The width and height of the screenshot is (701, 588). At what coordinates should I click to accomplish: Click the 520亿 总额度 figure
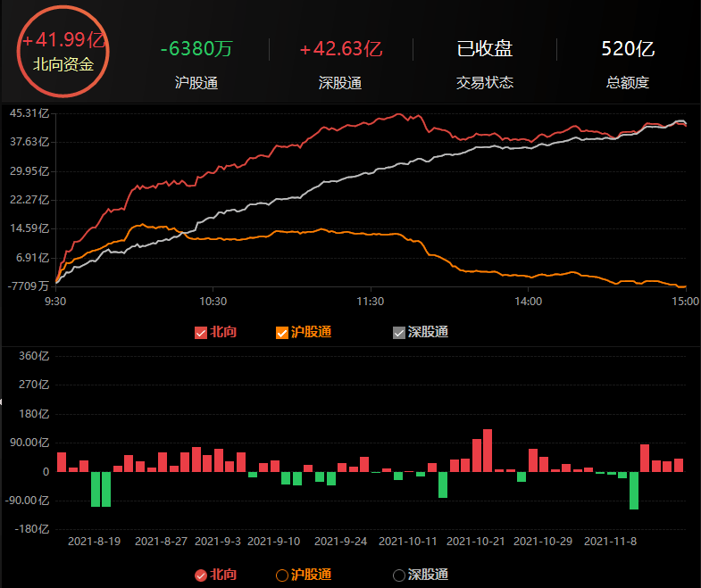point(628,49)
